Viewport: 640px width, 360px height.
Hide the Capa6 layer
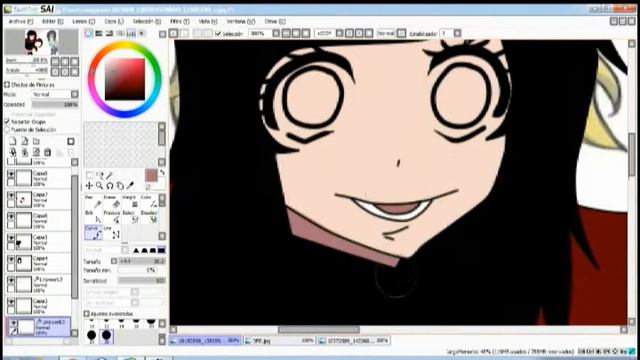tap(11, 216)
